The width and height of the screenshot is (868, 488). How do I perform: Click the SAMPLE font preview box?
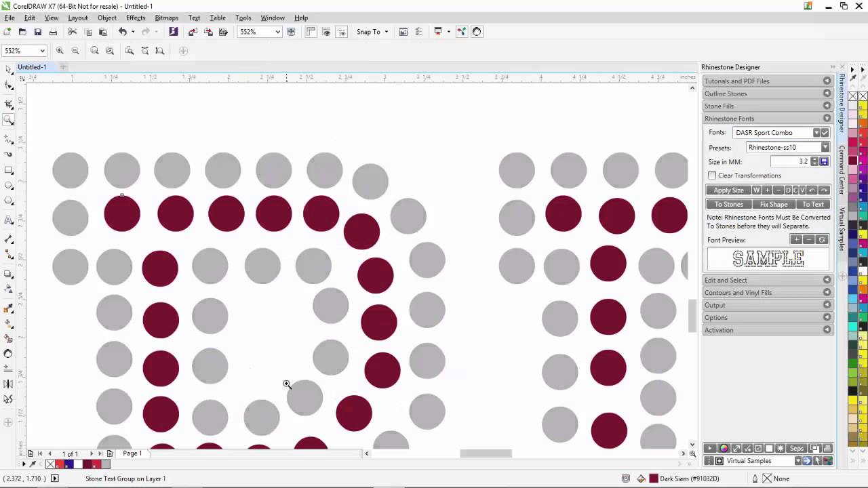(768, 259)
